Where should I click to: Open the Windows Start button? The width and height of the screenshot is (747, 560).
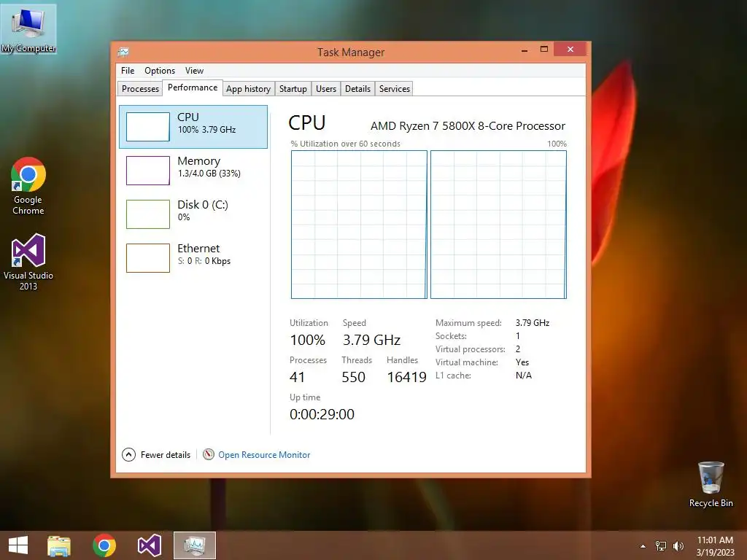tap(18, 545)
